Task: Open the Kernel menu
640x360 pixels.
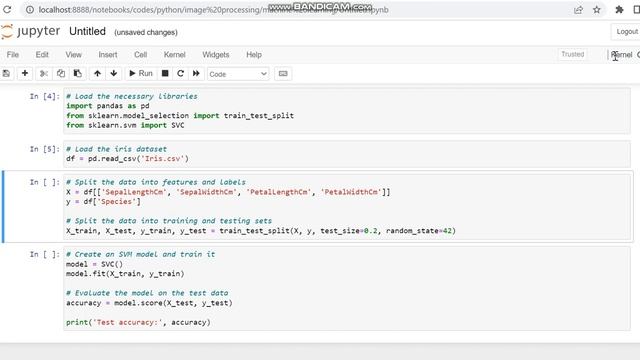Action: tap(174, 55)
